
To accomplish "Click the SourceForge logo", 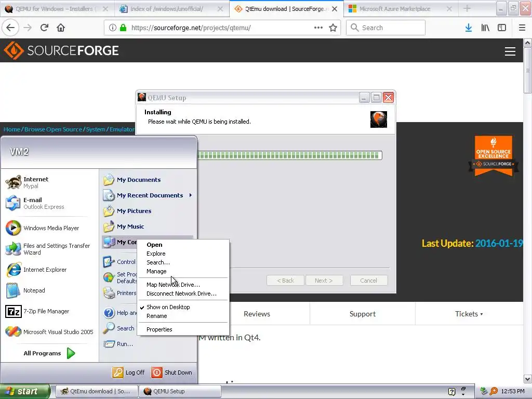I will coord(61,50).
